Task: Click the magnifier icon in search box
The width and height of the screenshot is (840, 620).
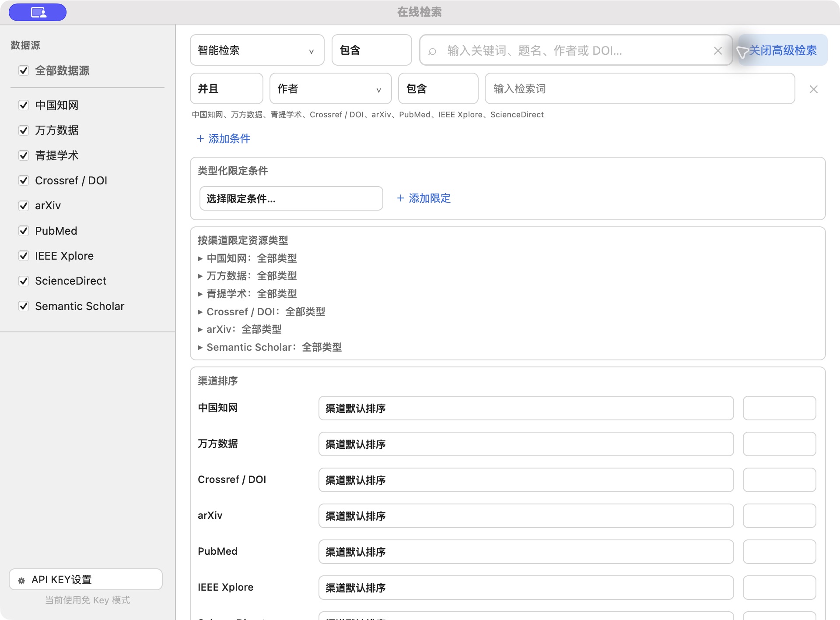Action: click(432, 51)
